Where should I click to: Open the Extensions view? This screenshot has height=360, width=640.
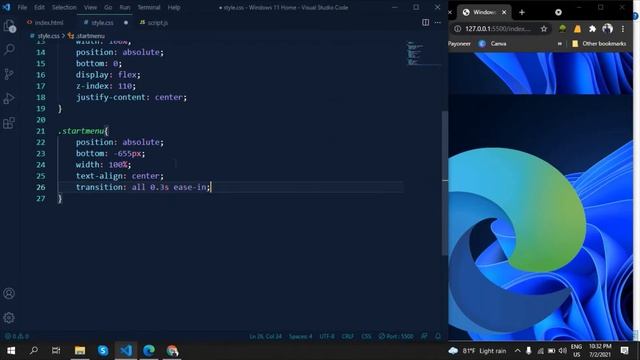pos(9,123)
